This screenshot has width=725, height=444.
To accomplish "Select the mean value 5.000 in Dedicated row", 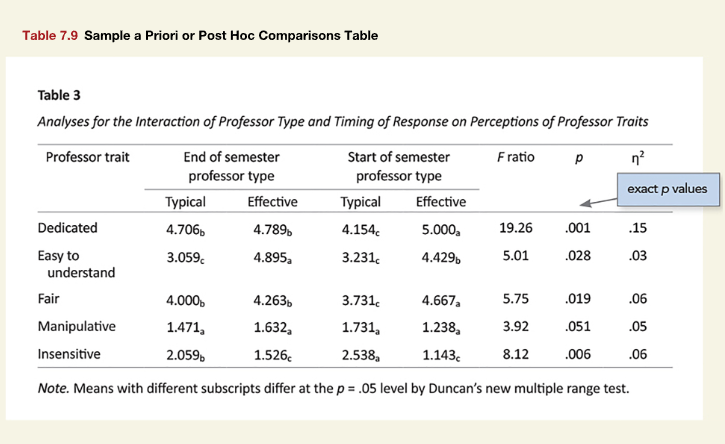I will [440, 230].
